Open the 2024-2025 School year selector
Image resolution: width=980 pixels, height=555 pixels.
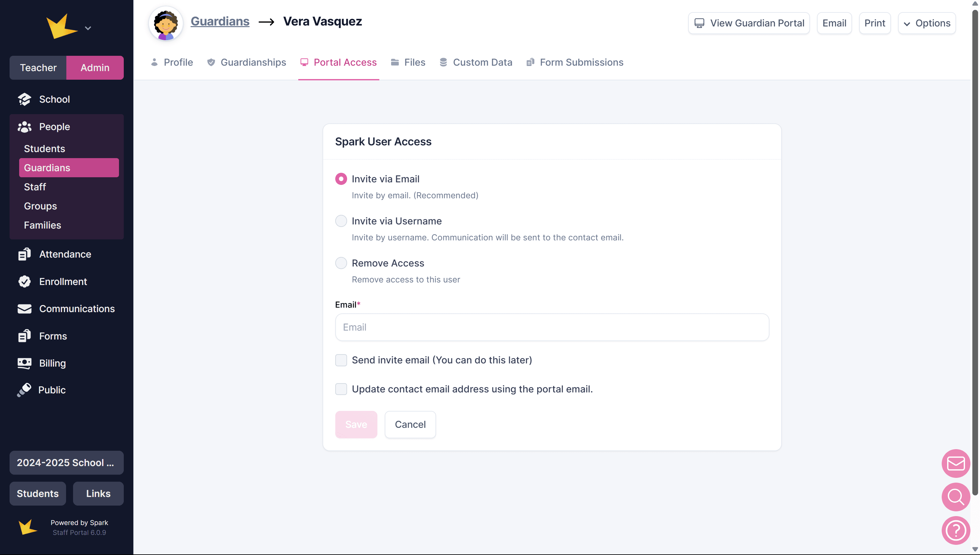(x=66, y=462)
